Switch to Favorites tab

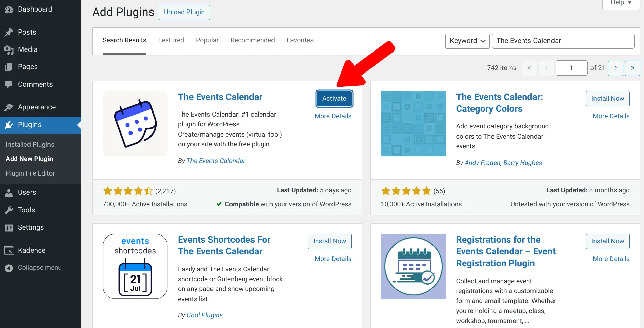point(300,40)
